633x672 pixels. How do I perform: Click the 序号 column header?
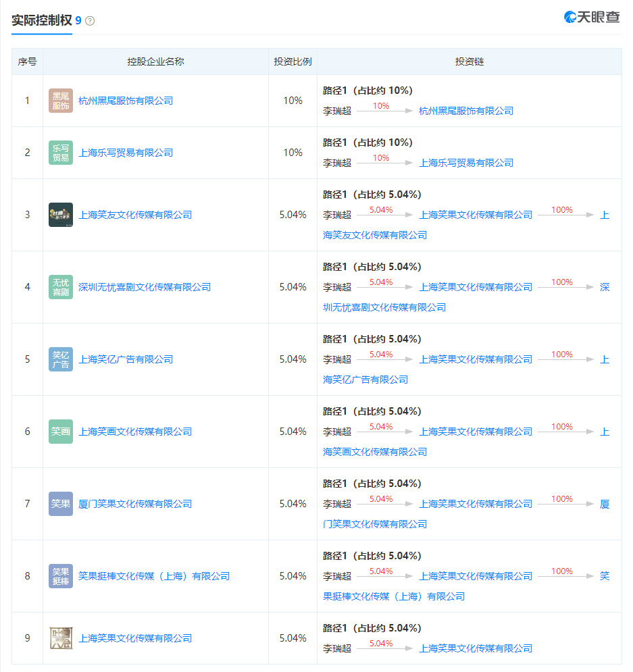(27, 61)
